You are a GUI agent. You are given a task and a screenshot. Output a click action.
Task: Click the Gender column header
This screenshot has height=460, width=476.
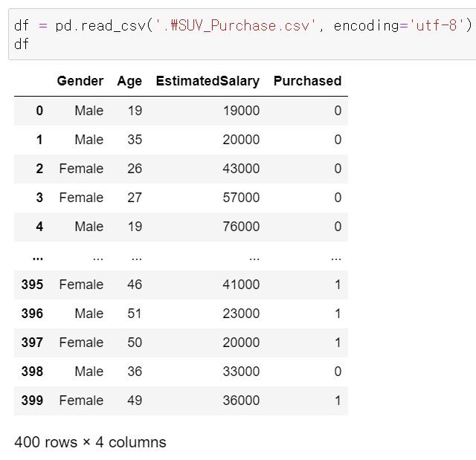click(80, 81)
